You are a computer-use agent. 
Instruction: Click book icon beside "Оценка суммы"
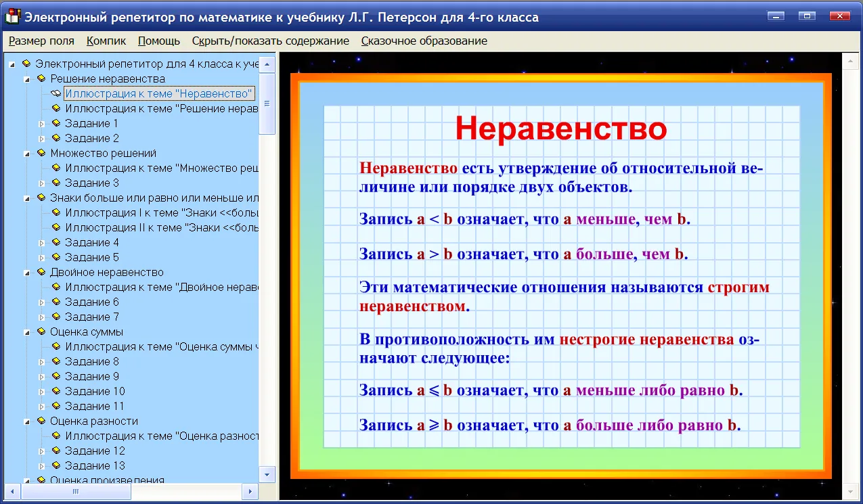pyautogui.click(x=42, y=331)
